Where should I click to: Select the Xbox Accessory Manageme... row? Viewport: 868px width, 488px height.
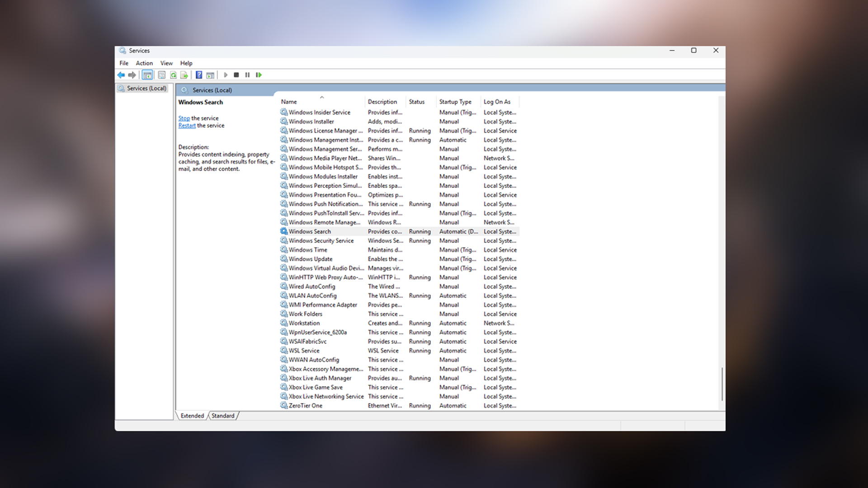pos(399,369)
